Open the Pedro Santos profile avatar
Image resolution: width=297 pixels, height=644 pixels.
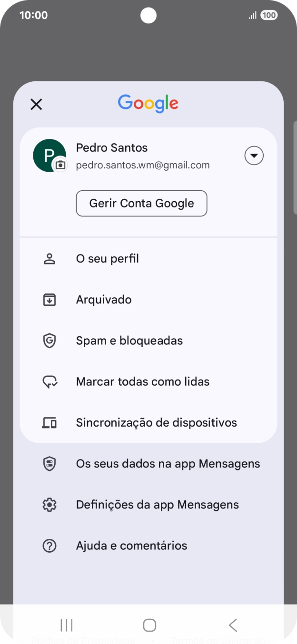point(49,155)
